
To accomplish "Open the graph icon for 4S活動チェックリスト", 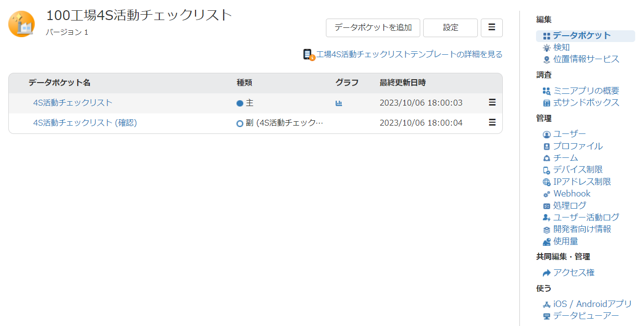I will coord(339,103).
